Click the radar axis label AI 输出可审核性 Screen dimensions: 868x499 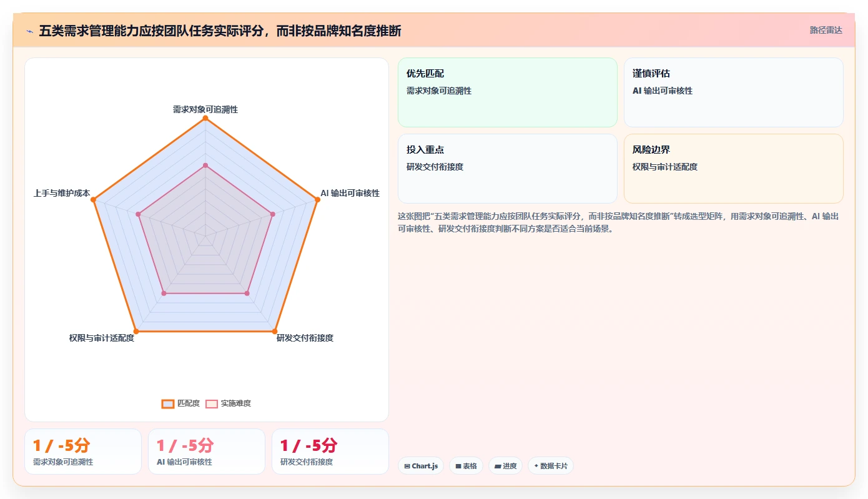pyautogui.click(x=350, y=193)
